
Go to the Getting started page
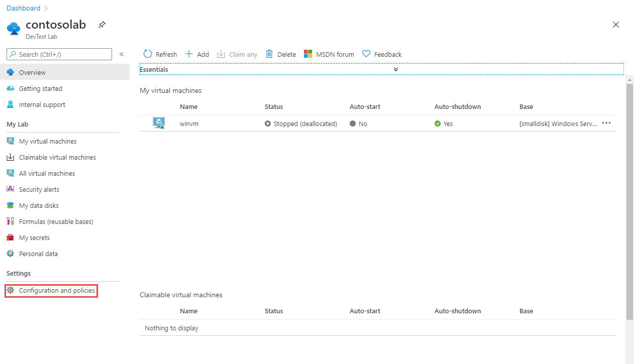point(41,88)
